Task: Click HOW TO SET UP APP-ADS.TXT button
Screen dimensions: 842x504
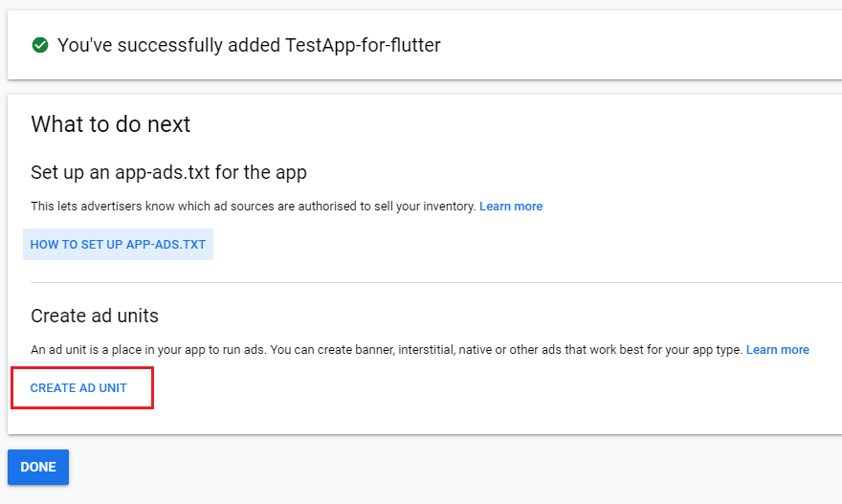Action: tap(118, 244)
